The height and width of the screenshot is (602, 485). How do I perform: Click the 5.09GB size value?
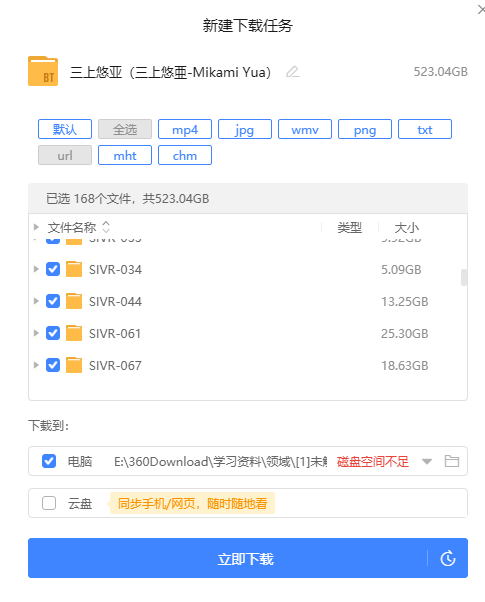tap(401, 270)
